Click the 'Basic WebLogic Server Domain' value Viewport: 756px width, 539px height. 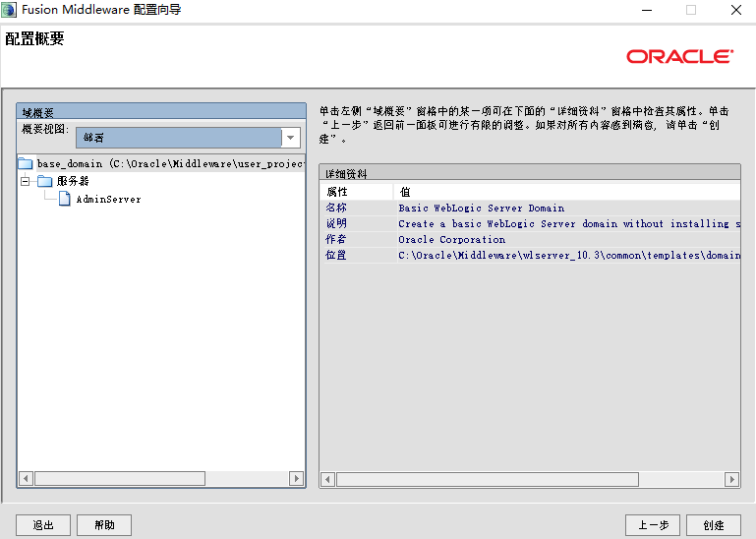[x=481, y=208]
